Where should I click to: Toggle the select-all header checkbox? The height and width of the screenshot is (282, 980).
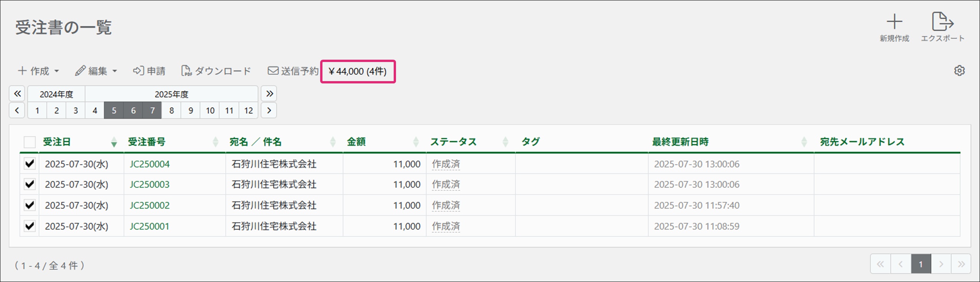click(29, 142)
